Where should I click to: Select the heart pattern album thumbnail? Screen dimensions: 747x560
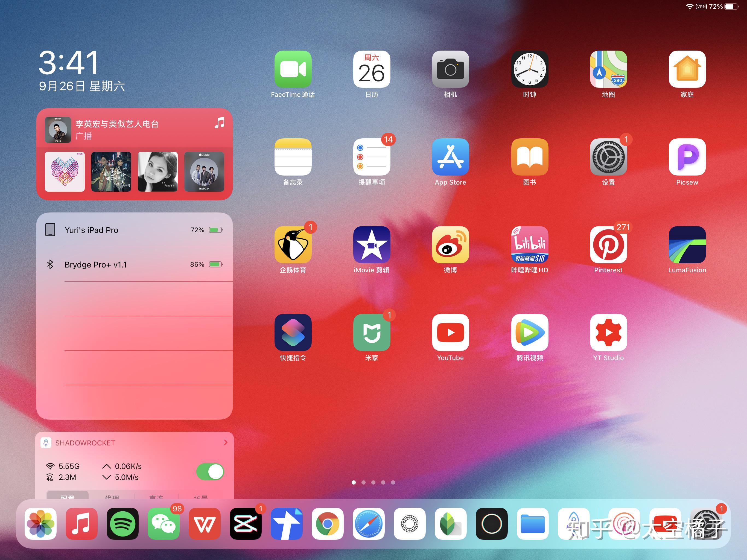(65, 171)
